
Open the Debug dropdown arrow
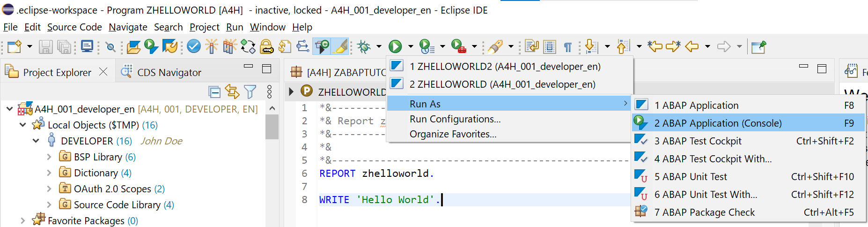click(379, 46)
